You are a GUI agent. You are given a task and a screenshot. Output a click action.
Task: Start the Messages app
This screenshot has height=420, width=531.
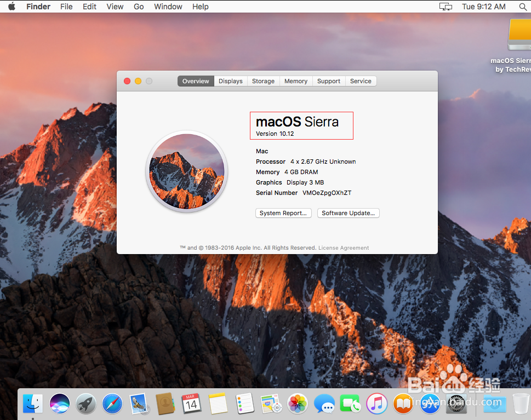[x=324, y=403]
